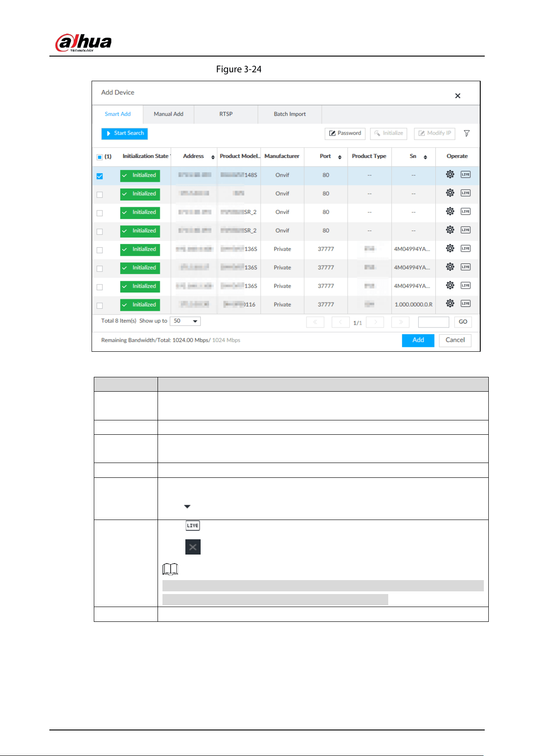Go to previous page with the left arrow
Image resolution: width=535 pixels, height=756 pixels.
pyautogui.click(x=341, y=322)
